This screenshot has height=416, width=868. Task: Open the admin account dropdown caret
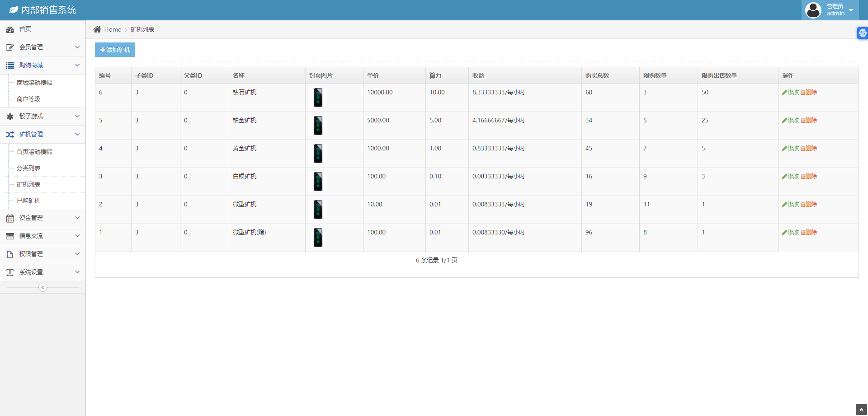point(851,10)
